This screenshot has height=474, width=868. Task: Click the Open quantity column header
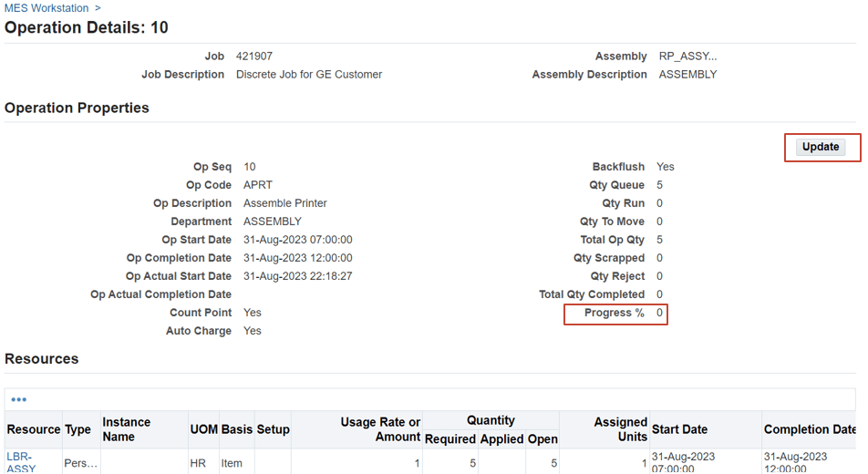(x=542, y=439)
